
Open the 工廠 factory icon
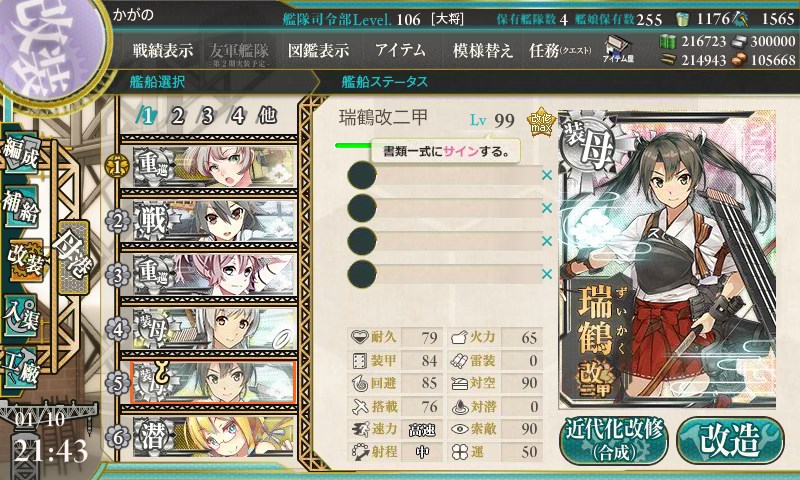pos(21,368)
